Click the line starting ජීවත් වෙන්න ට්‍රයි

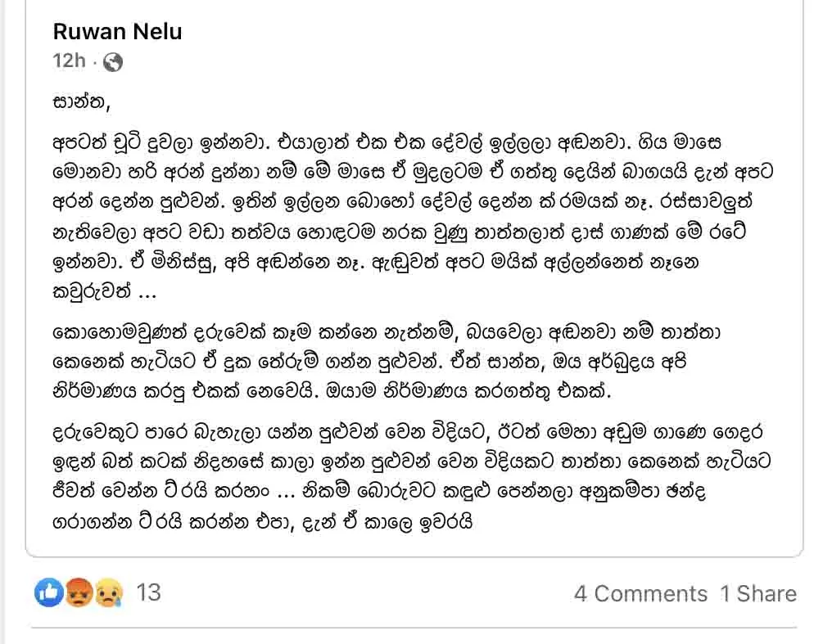(x=379, y=491)
